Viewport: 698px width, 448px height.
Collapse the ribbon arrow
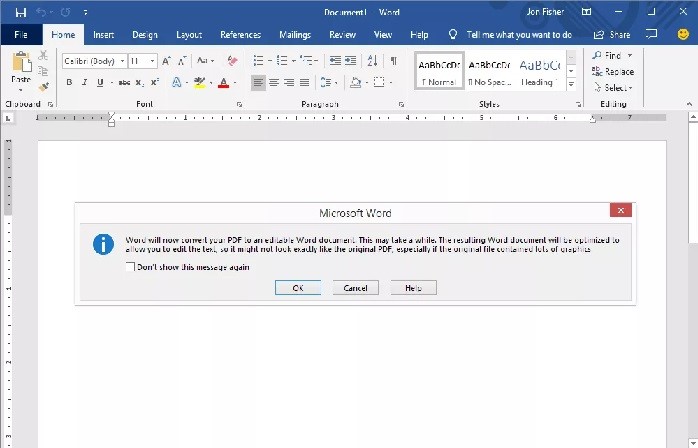[x=689, y=104]
